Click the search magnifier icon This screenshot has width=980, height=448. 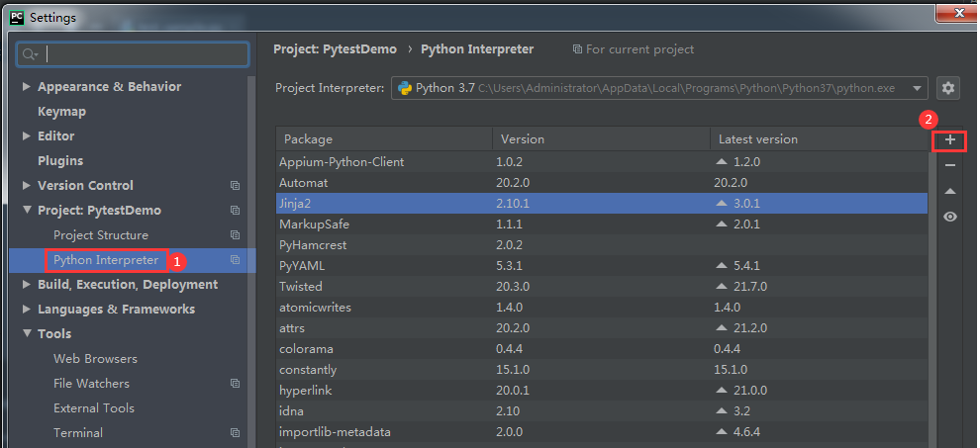tap(30, 55)
